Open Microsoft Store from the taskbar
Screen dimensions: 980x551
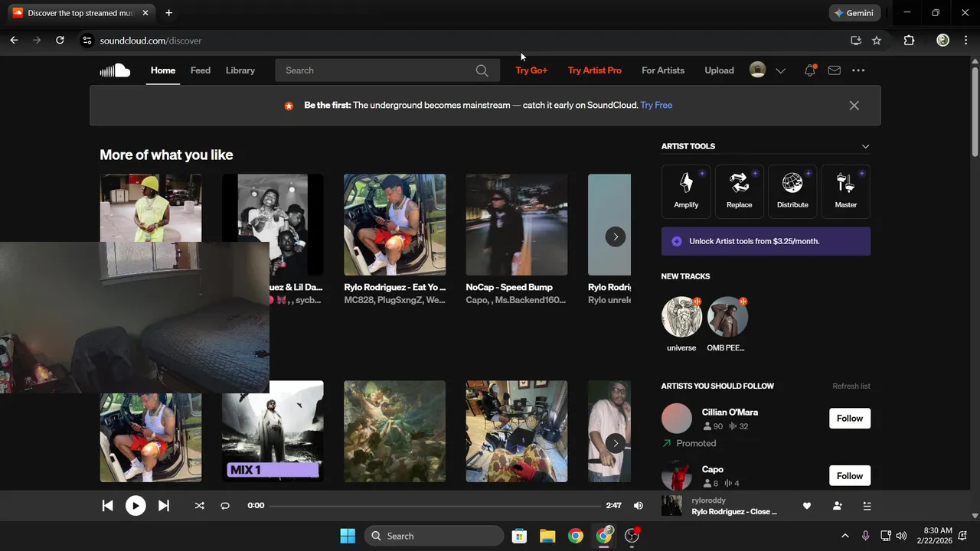[519, 536]
